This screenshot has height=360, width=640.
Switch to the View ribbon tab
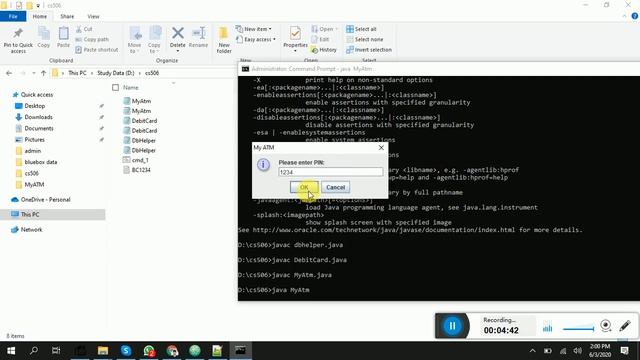[x=93, y=16]
